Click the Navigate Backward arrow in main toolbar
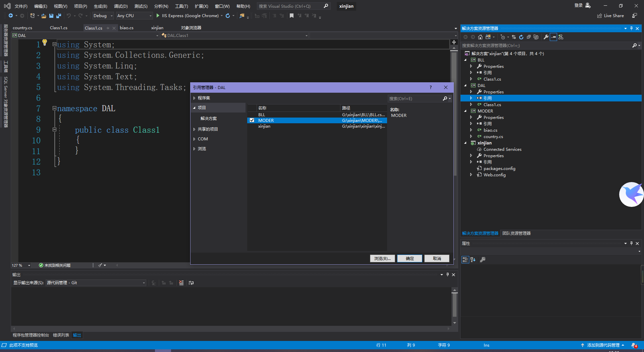This screenshot has height=352, width=644. click(x=11, y=16)
